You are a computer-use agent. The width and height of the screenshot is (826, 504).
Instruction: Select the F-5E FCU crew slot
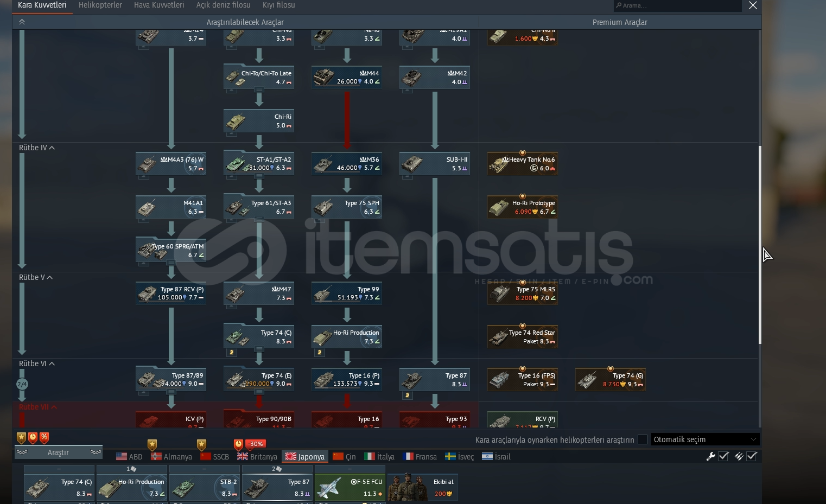(350, 487)
